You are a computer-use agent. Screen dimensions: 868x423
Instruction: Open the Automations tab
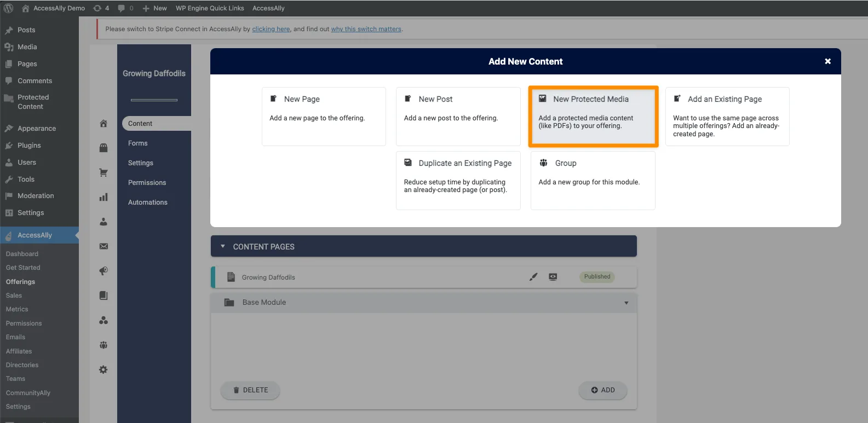(x=148, y=202)
